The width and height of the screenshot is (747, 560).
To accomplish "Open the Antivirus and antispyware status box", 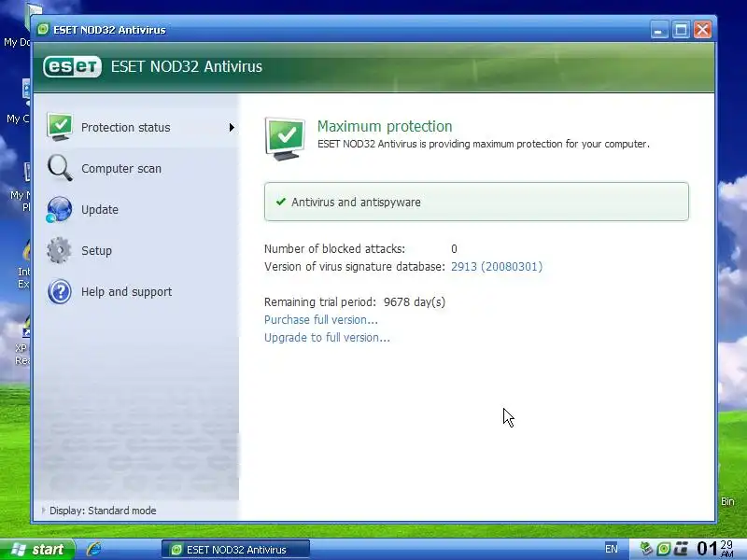I will coord(476,202).
